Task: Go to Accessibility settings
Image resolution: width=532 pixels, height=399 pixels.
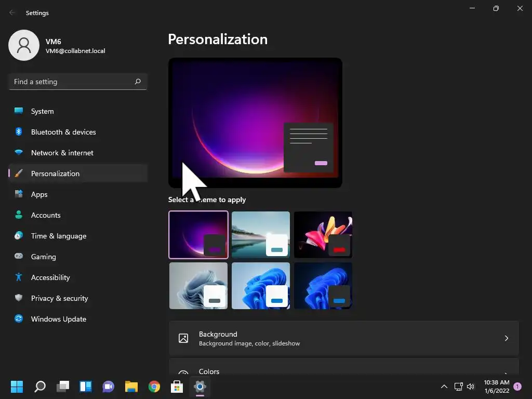Action: (x=78, y=277)
